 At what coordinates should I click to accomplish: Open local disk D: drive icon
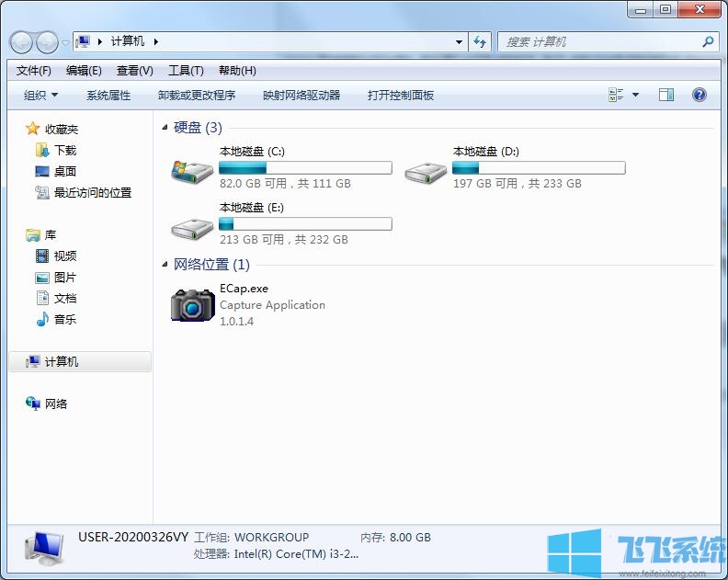click(x=426, y=170)
